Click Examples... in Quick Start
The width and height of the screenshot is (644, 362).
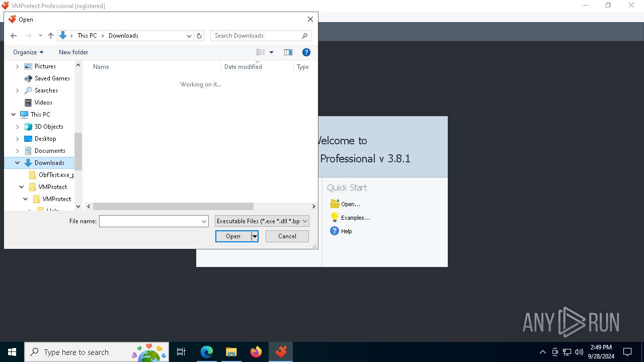tap(355, 218)
